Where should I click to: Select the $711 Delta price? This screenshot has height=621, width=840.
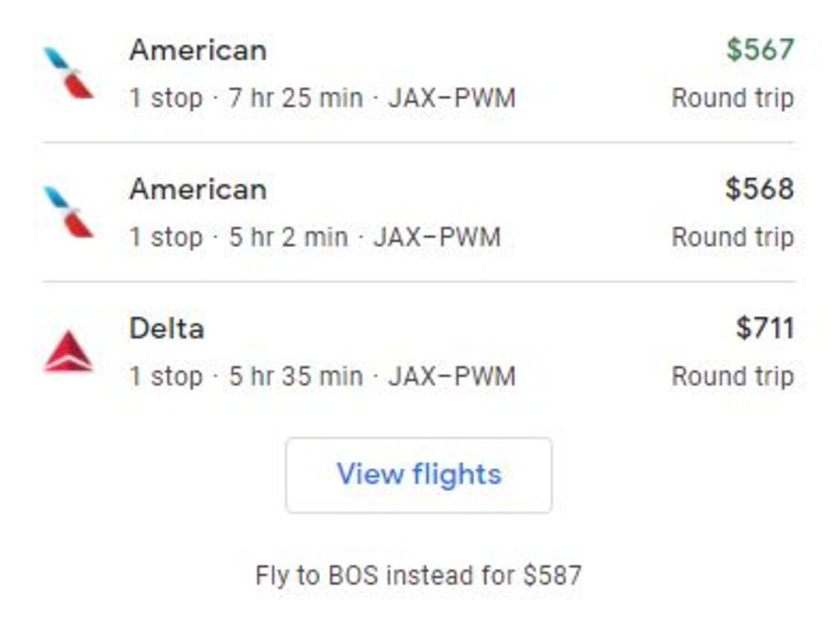coord(764,328)
